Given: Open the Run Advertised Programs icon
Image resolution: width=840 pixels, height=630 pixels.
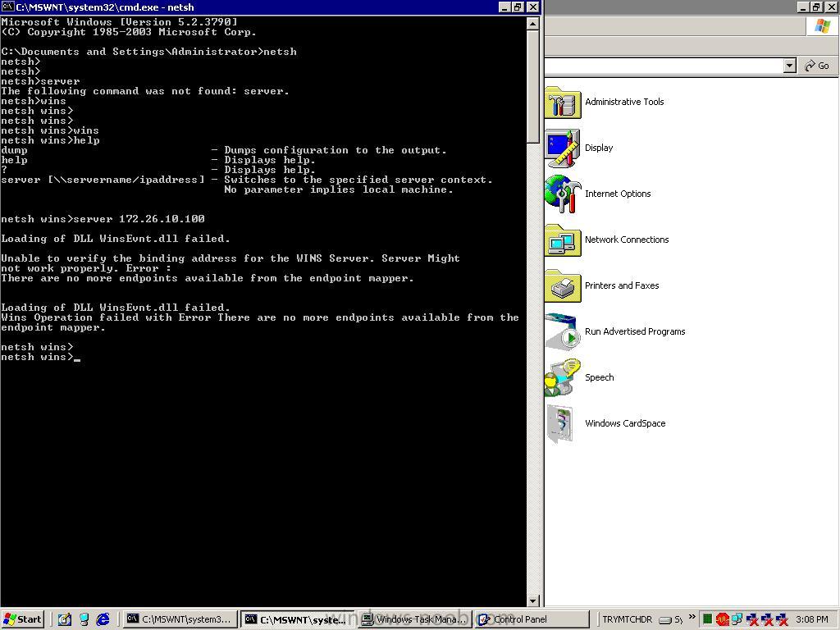Looking at the screenshot, I should click(x=563, y=331).
